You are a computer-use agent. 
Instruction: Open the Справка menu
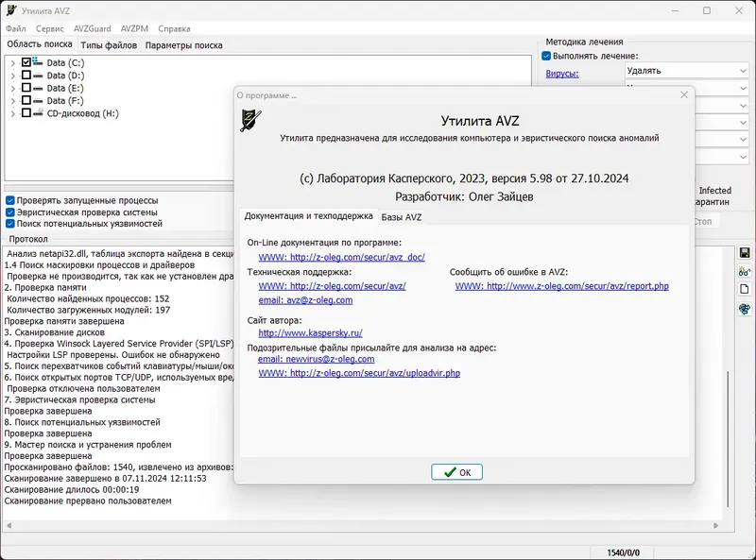click(x=174, y=29)
